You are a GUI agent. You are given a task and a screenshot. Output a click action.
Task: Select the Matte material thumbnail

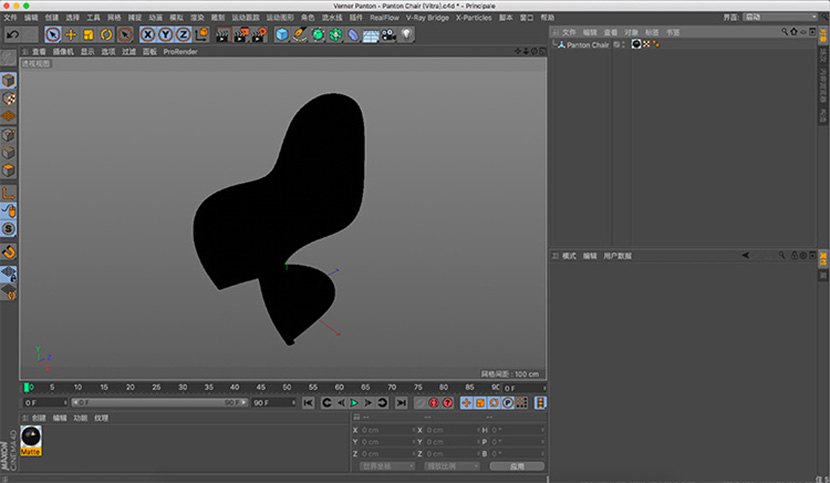31,440
